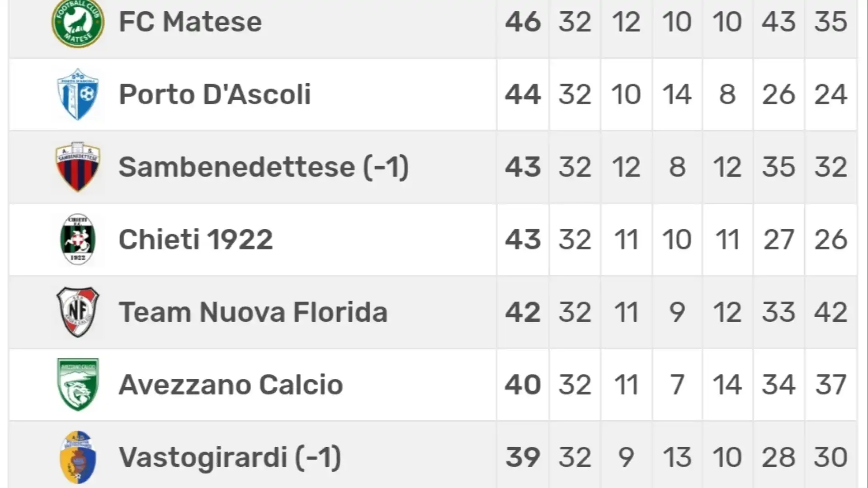Open the Avezzano Calcio team link
The height and width of the screenshot is (488, 868).
click(x=231, y=385)
